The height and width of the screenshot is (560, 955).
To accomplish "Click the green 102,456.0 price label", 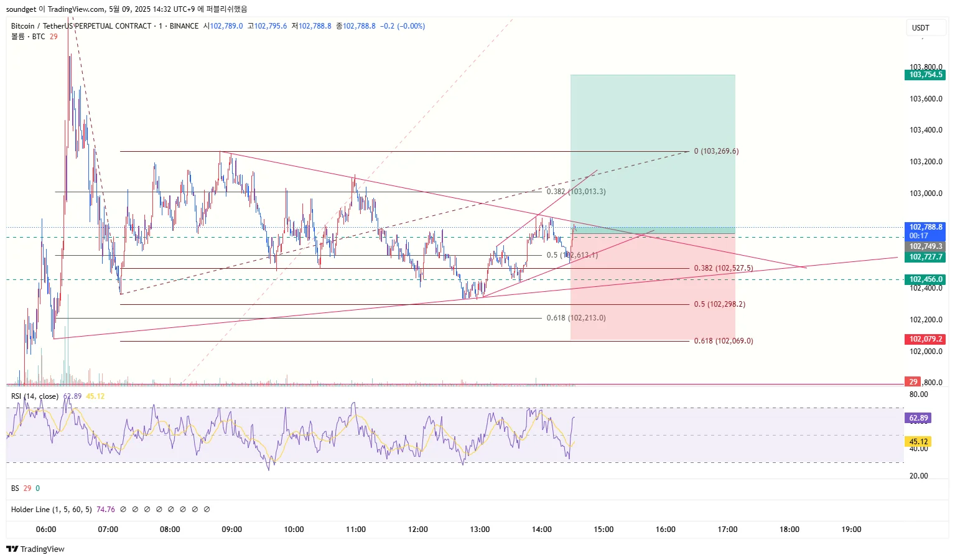I will [925, 279].
